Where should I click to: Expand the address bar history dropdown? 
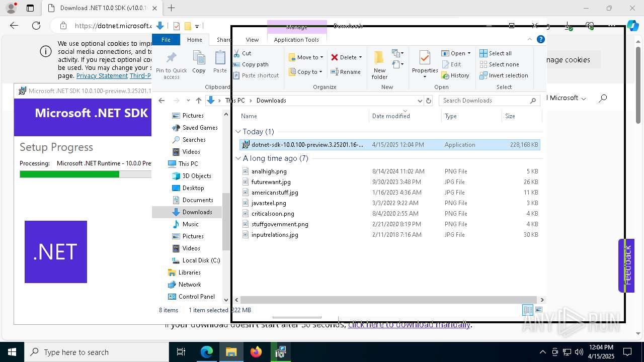click(420, 101)
